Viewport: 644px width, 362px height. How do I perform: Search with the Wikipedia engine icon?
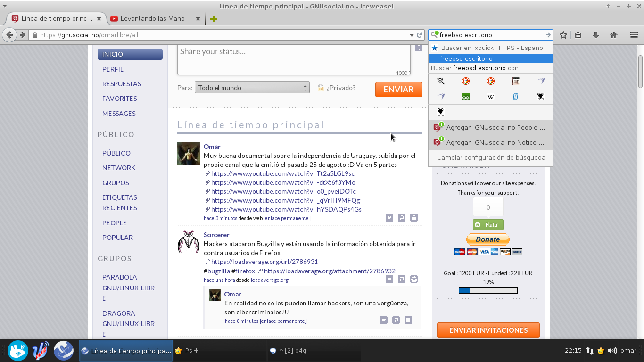click(490, 97)
